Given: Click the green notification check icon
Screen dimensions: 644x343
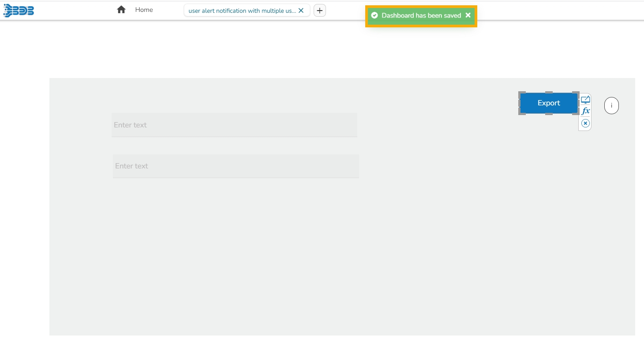Looking at the screenshot, I should click(374, 15).
